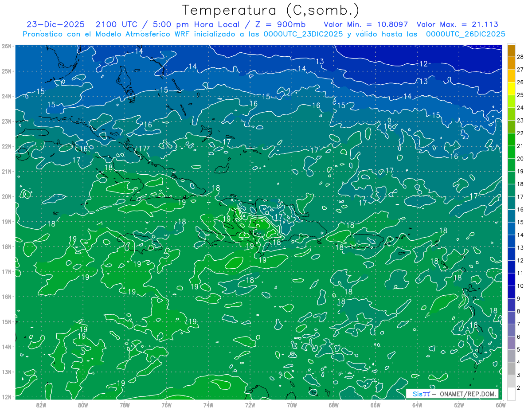Click the "70W" longitude axis label

[292, 404]
